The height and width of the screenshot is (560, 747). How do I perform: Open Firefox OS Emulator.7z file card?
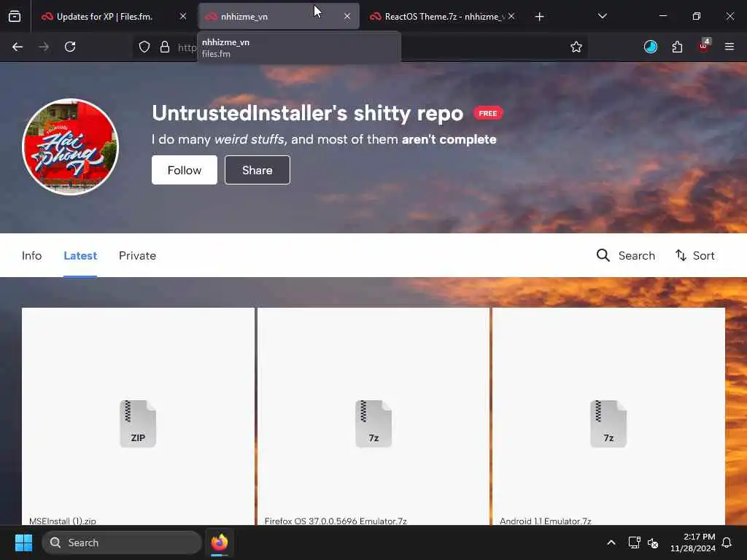373,416
